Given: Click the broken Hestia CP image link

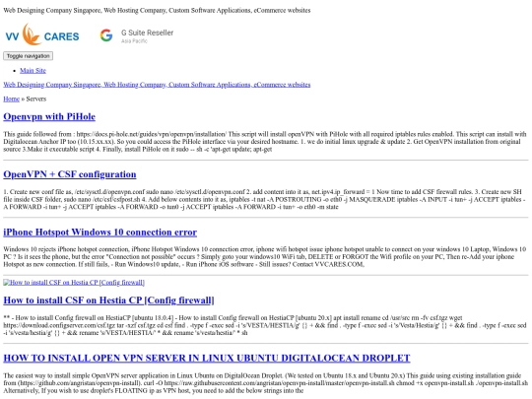Looking at the screenshot, I should 74,283.
